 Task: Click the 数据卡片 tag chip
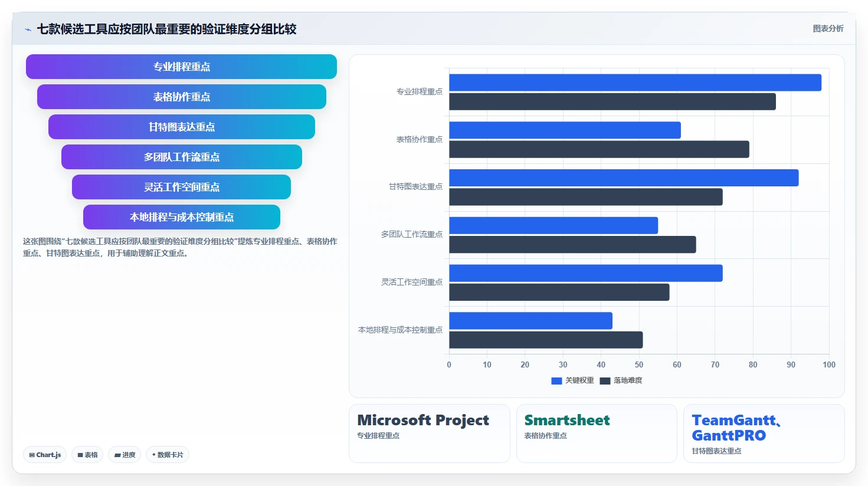pos(168,455)
